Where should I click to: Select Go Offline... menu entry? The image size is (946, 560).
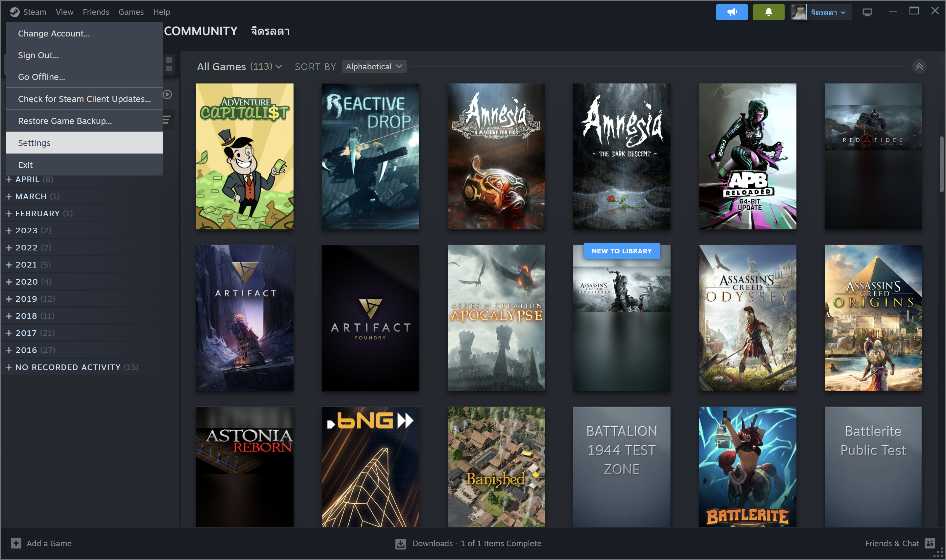[x=84, y=77]
